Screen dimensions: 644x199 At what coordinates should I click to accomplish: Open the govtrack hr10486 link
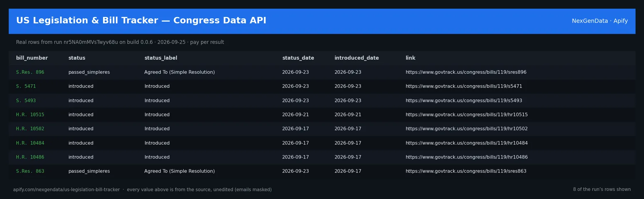467,157
